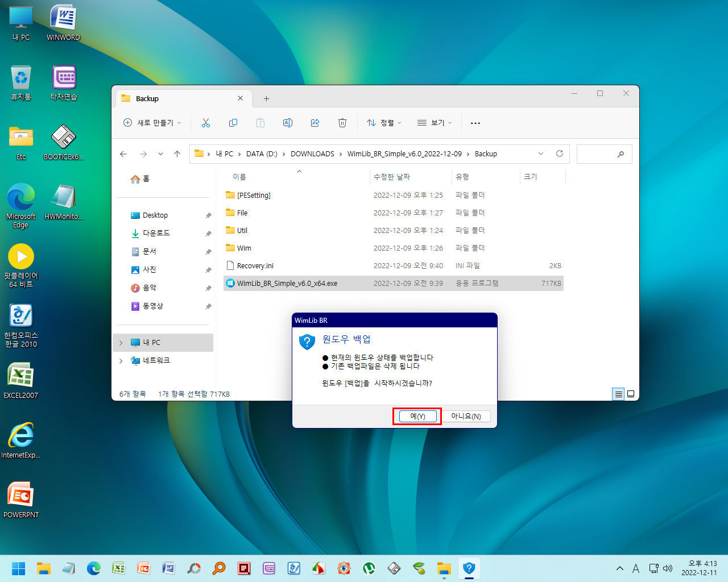The width and height of the screenshot is (728, 582).
Task: Open the three-dots See more menu
Action: point(475,123)
